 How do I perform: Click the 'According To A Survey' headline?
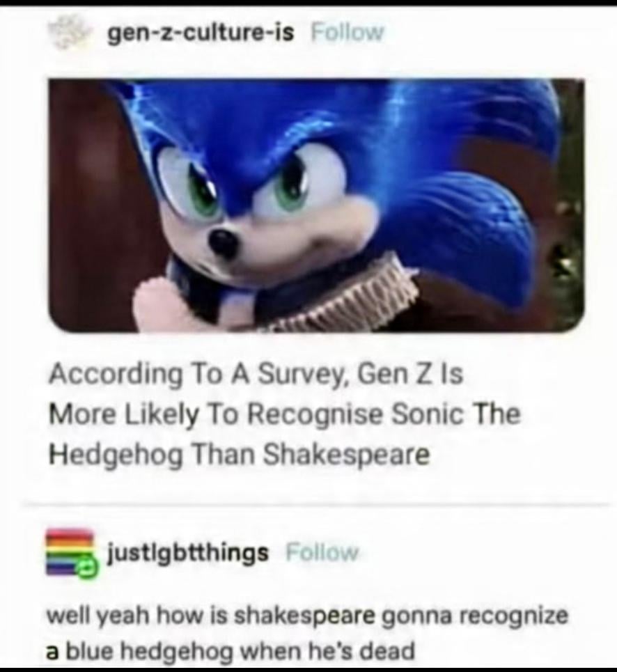(284, 414)
